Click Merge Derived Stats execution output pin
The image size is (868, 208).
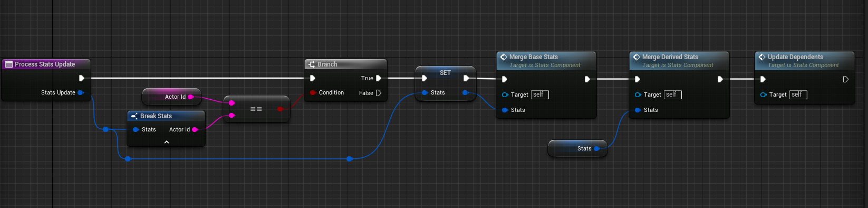[720, 79]
